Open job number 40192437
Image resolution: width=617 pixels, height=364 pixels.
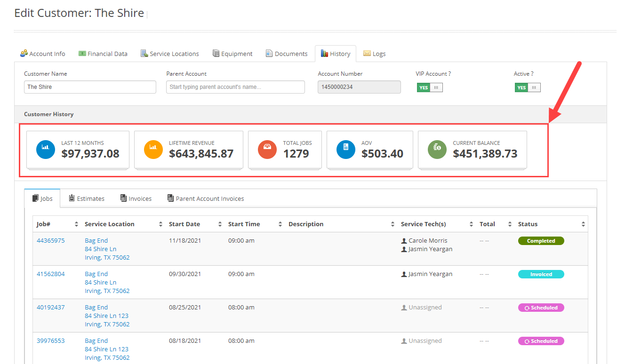pyautogui.click(x=51, y=308)
